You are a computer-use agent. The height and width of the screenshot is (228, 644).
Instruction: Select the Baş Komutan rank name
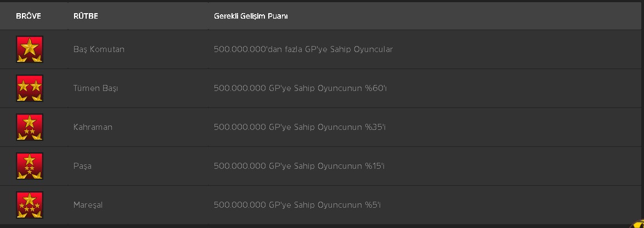point(99,49)
